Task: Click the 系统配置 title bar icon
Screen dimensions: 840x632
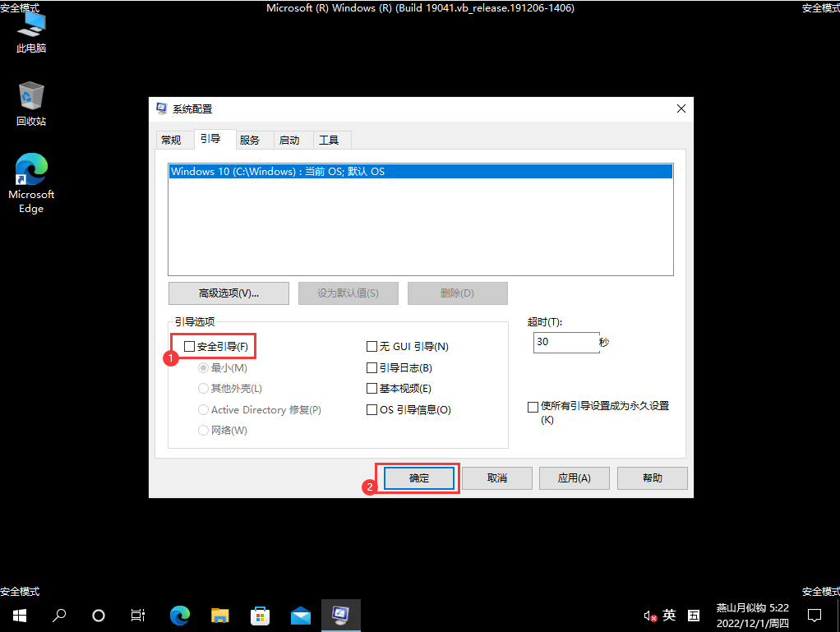Action: [161, 108]
